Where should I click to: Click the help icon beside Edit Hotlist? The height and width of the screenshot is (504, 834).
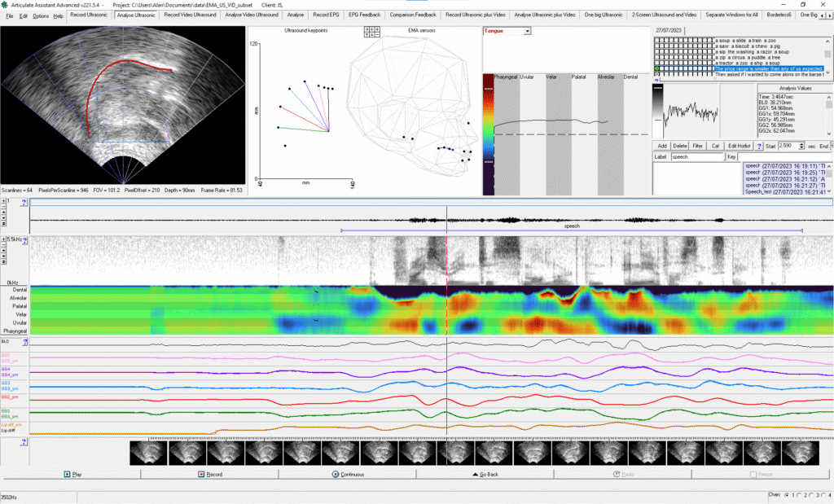point(759,145)
